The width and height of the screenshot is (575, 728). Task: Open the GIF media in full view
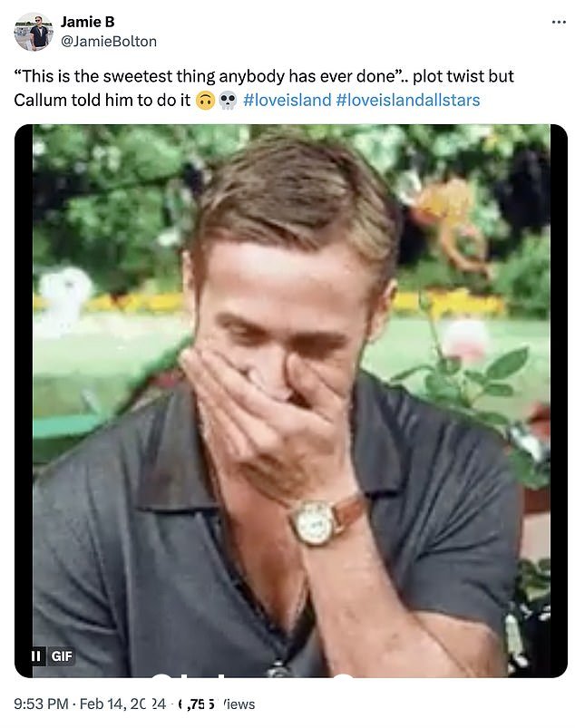click(x=291, y=401)
